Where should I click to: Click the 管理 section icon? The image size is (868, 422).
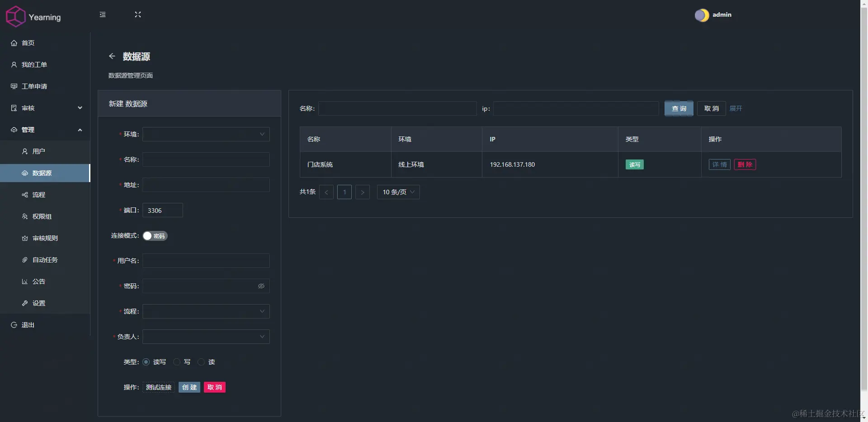14,130
